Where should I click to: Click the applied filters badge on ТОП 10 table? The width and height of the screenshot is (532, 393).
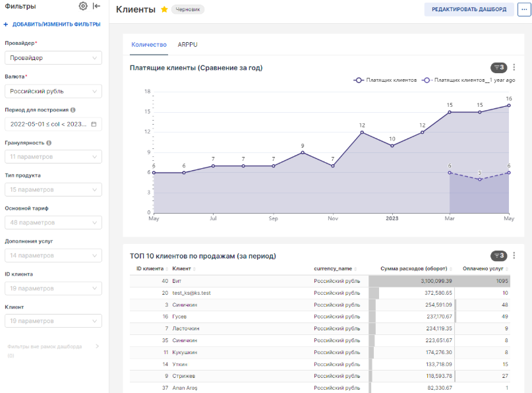tap(499, 256)
